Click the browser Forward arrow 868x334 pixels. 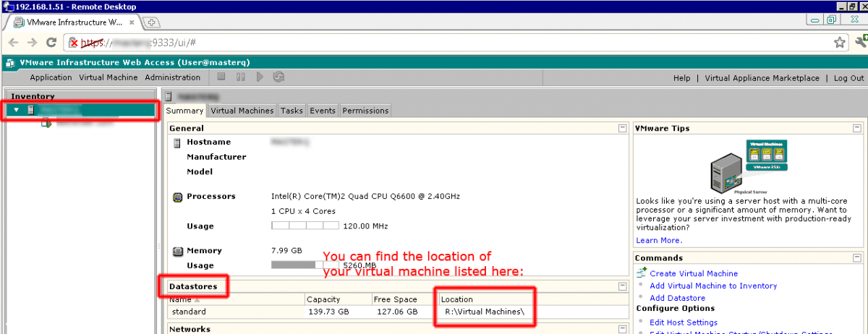(33, 43)
